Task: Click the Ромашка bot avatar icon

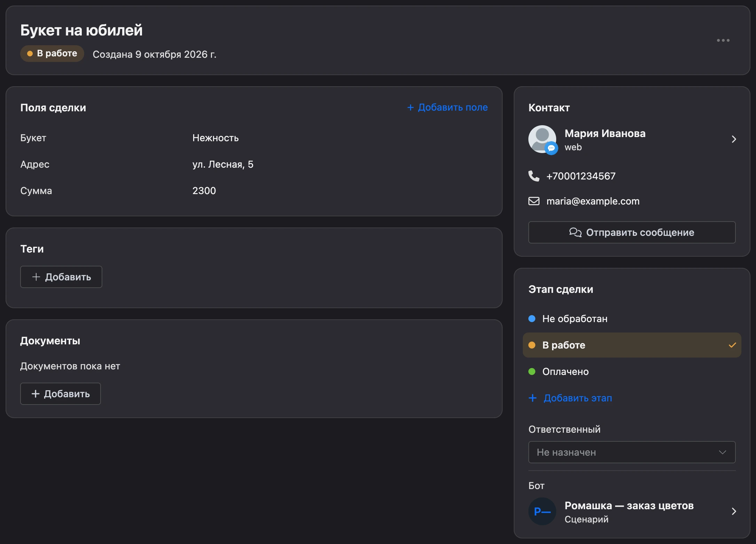Action: click(542, 511)
